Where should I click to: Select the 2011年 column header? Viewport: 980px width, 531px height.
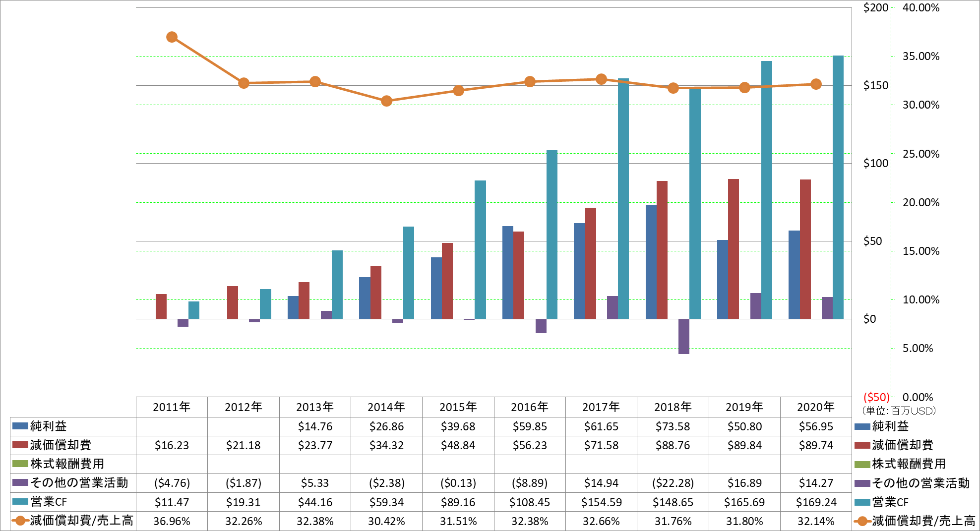click(x=172, y=407)
